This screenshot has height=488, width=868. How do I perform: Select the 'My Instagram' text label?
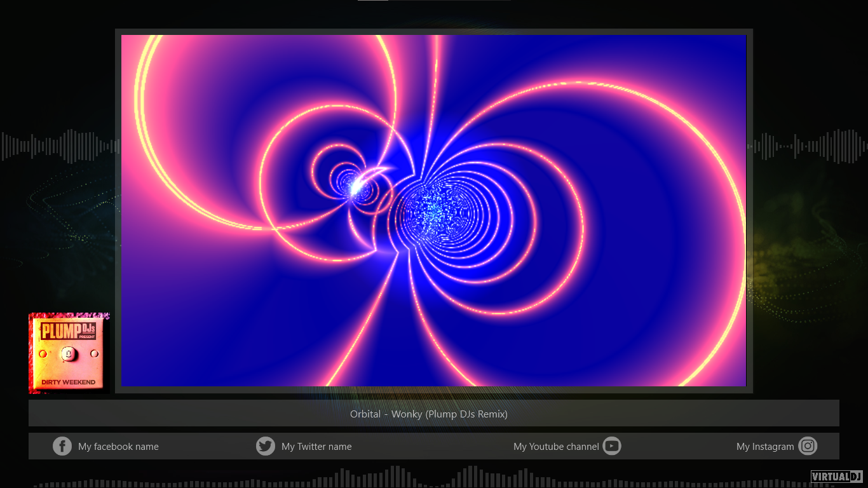click(x=765, y=447)
